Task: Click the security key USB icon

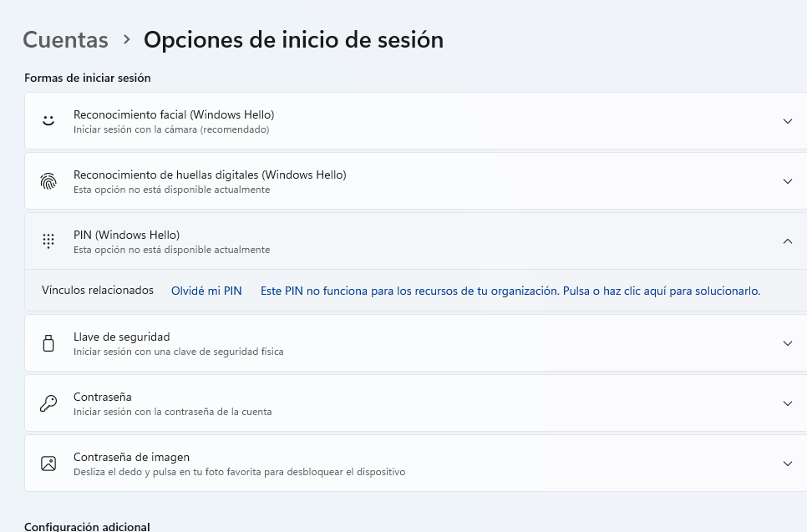Action: click(x=48, y=343)
